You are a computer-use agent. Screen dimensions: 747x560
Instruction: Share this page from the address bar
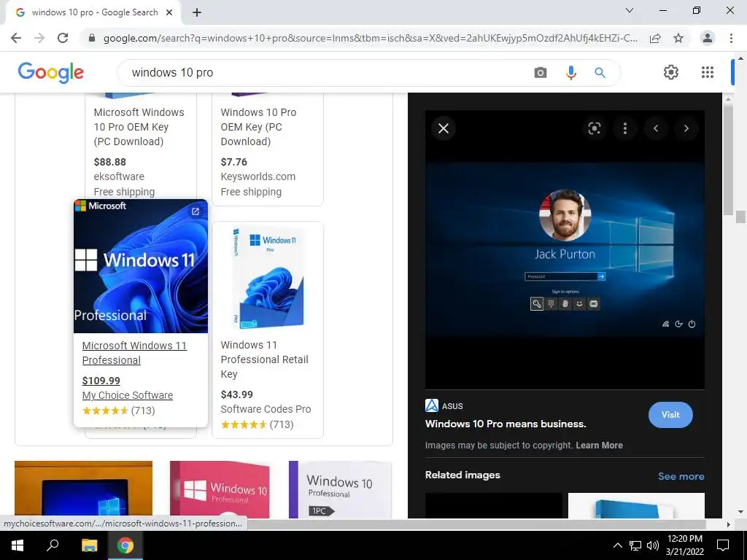(655, 38)
